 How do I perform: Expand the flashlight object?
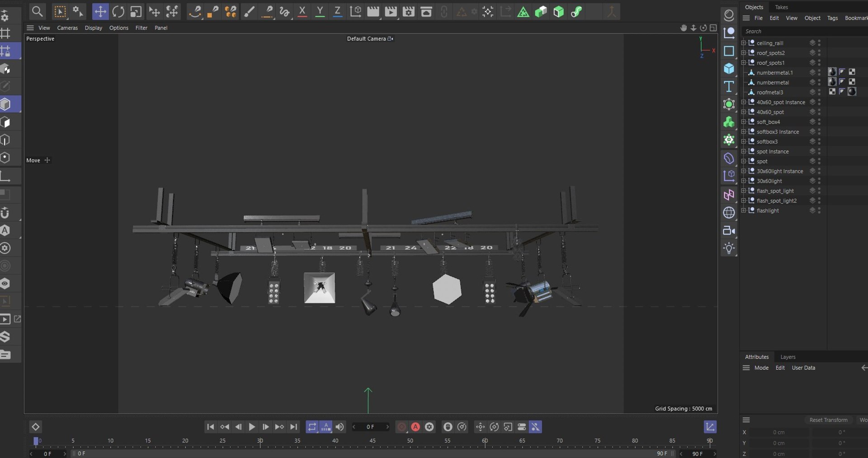pos(744,210)
